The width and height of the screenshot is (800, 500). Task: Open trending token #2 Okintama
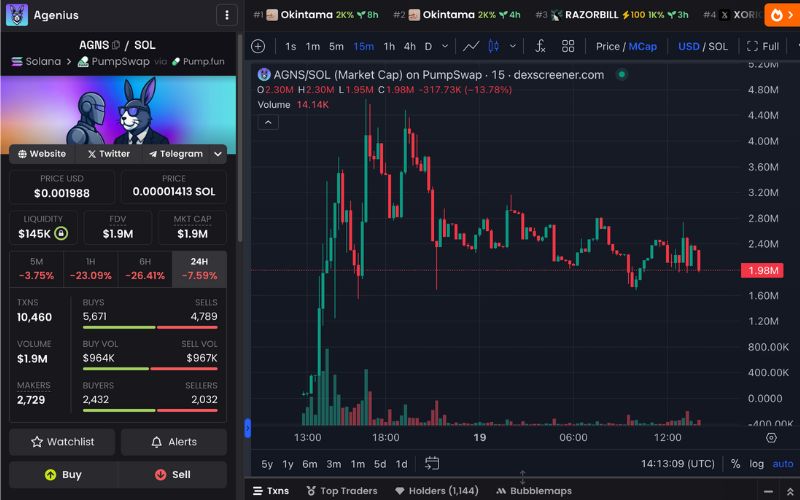pyautogui.click(x=457, y=15)
